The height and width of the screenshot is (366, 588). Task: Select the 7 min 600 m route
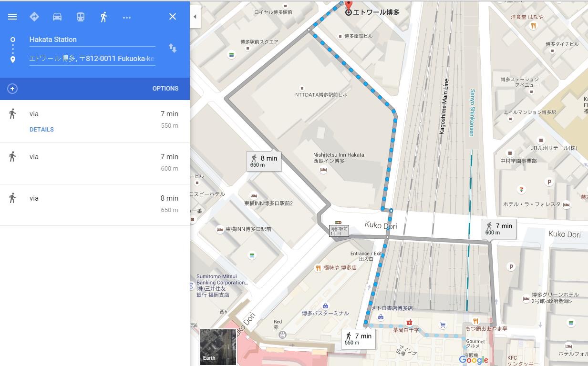point(95,163)
